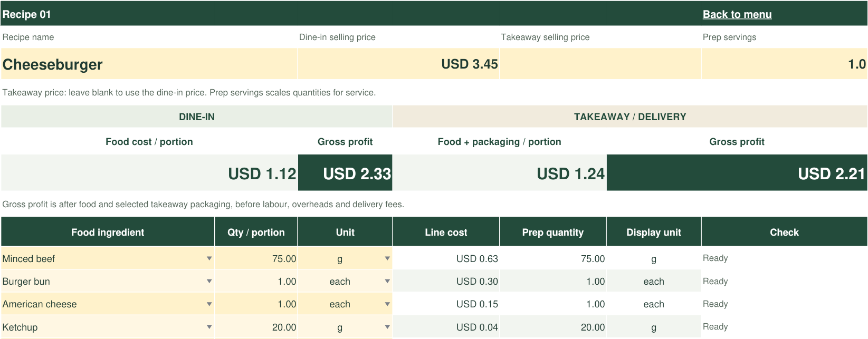The height and width of the screenshot is (339, 868).
Task: Select the American cheese ingredient cell
Action: (x=108, y=304)
